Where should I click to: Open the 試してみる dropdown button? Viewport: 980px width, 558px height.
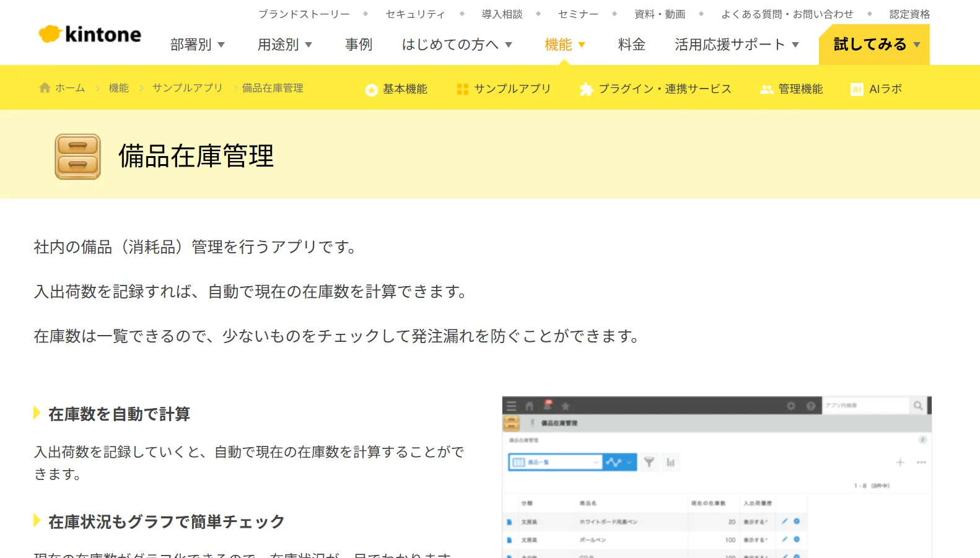click(874, 45)
